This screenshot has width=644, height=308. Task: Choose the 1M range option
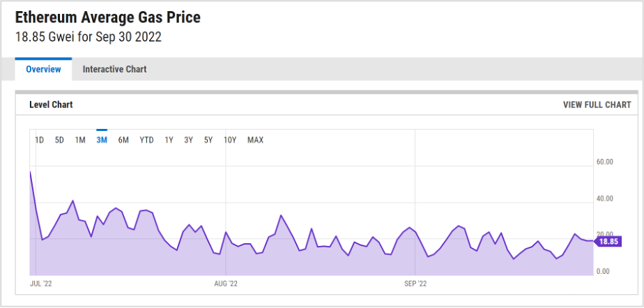pos(80,141)
